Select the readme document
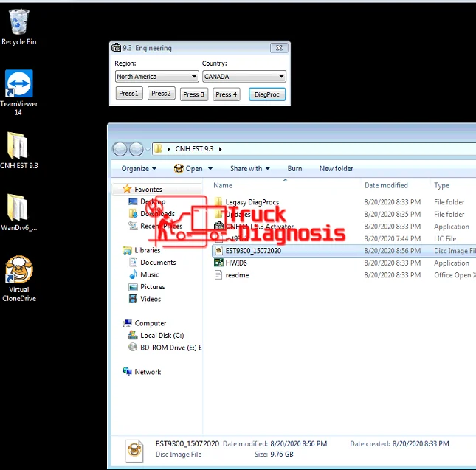This screenshot has width=476, height=470. [237, 275]
